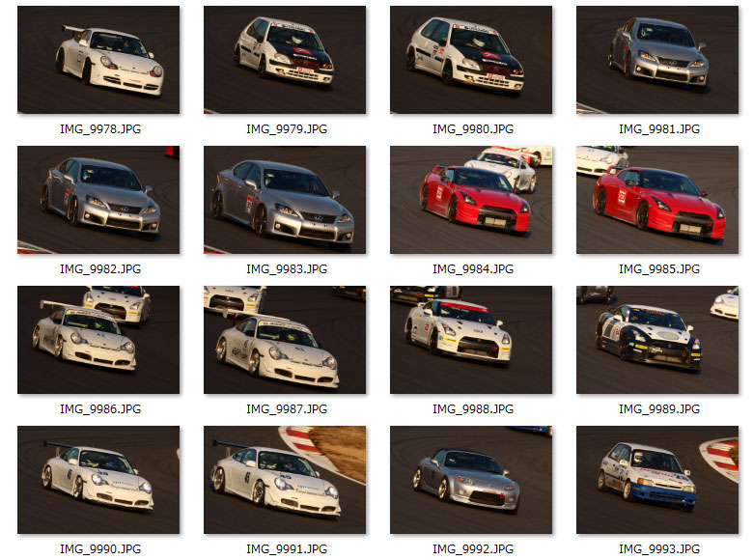Click the file name IMG_9992.JPG
Viewport: 753px width, 560px height.
click(x=473, y=549)
